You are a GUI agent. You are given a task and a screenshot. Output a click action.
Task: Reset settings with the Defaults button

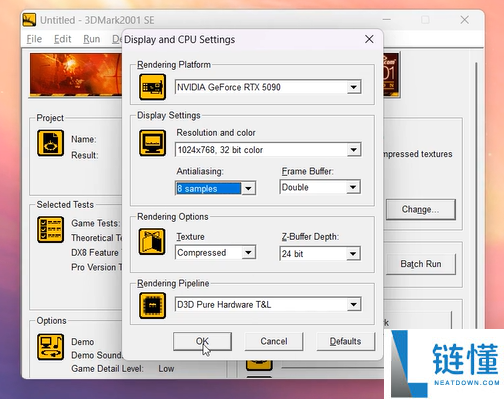pos(345,341)
